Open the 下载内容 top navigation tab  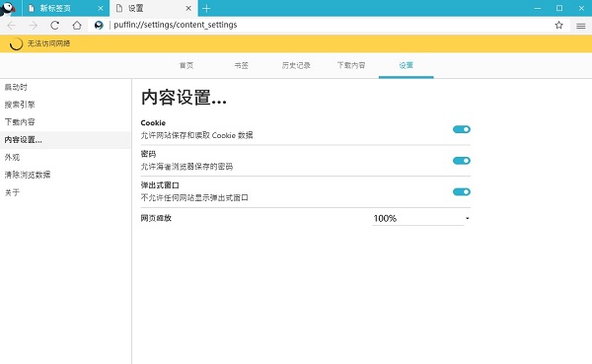(x=351, y=66)
